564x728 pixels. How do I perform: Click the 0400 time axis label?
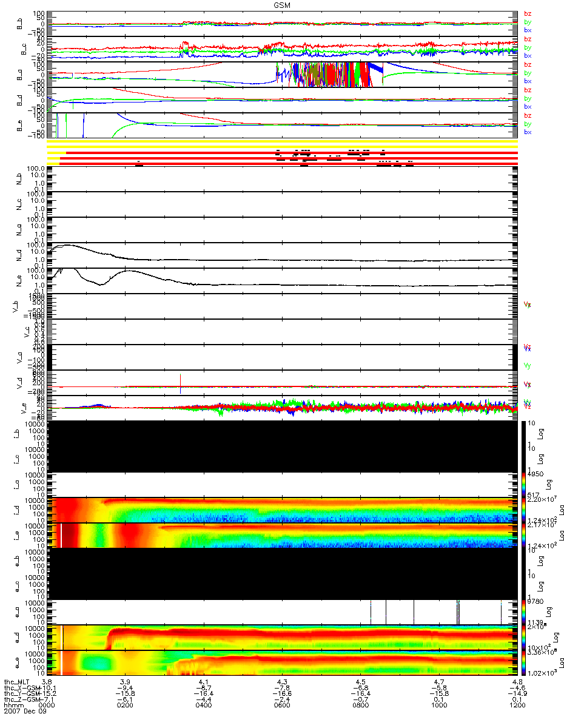click(x=204, y=706)
